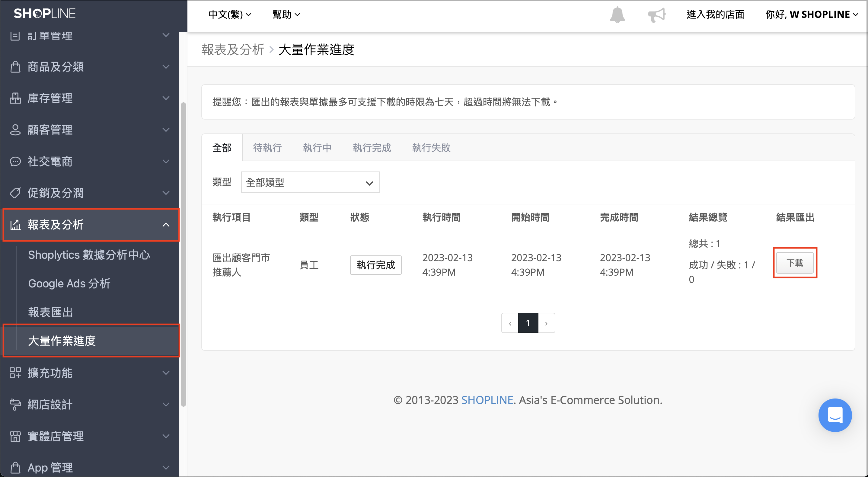Expand the 社交電商 sidebar menu
The image size is (868, 477).
[x=166, y=162]
